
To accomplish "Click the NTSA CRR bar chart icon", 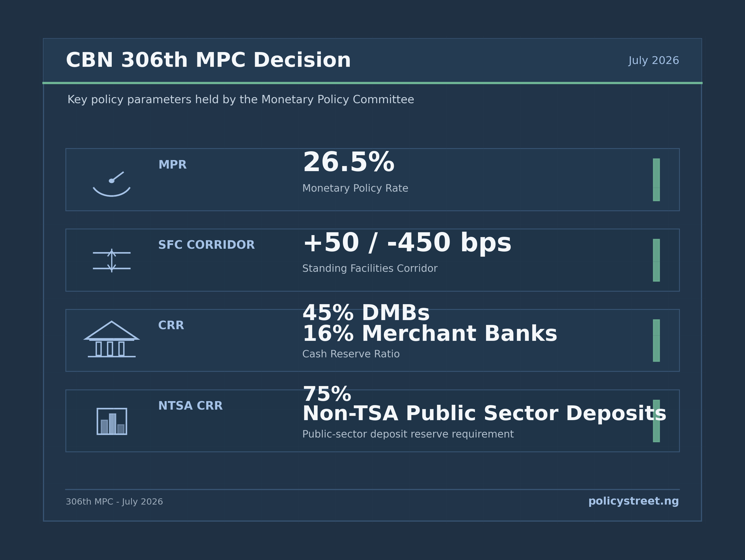I will click(112, 421).
